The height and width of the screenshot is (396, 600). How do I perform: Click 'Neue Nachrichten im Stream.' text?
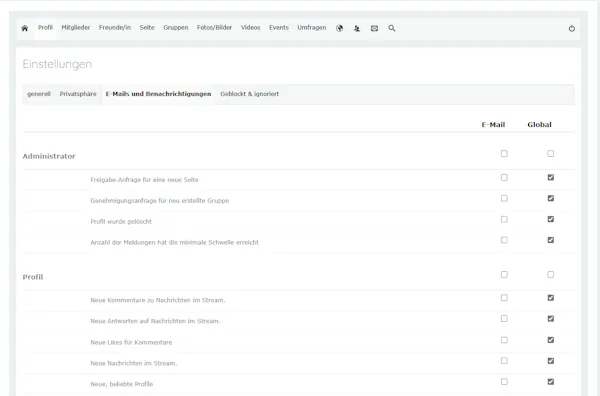pyautogui.click(x=134, y=363)
